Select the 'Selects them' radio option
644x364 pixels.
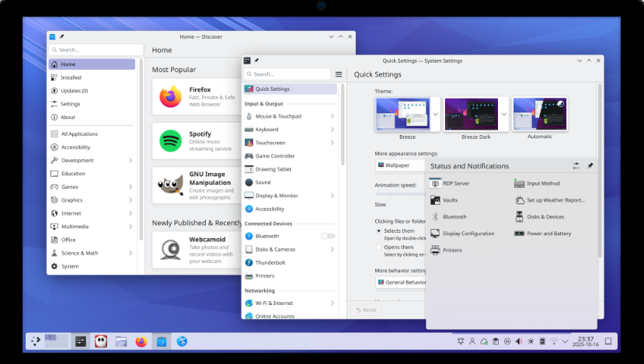tap(379, 231)
